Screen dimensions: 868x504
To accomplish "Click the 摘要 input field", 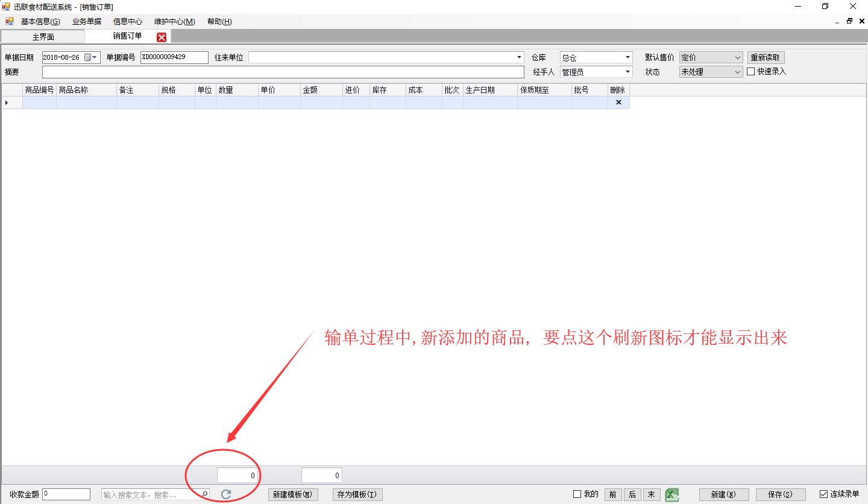I will coord(283,72).
